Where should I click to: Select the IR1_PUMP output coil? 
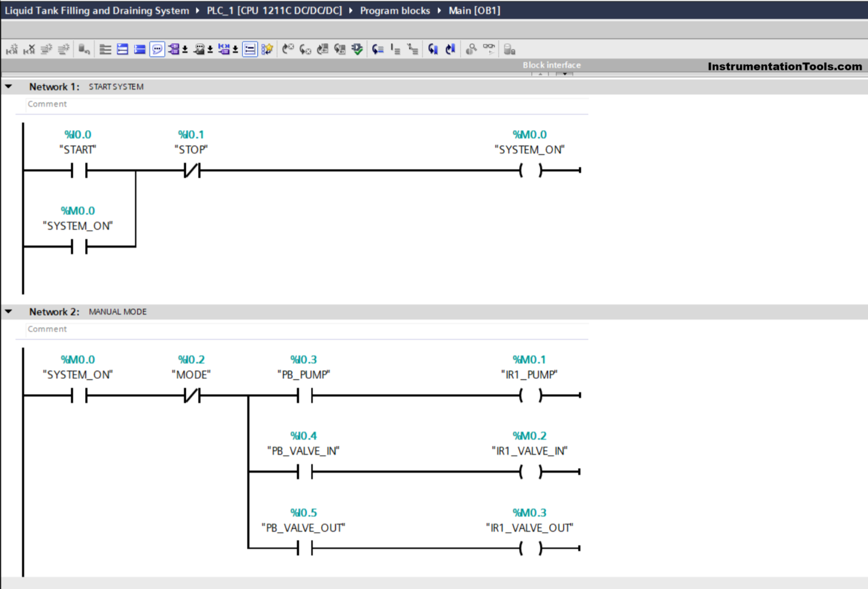point(530,396)
